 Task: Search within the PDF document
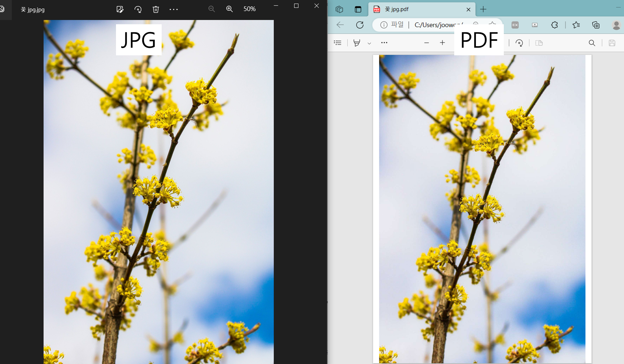[x=592, y=43]
